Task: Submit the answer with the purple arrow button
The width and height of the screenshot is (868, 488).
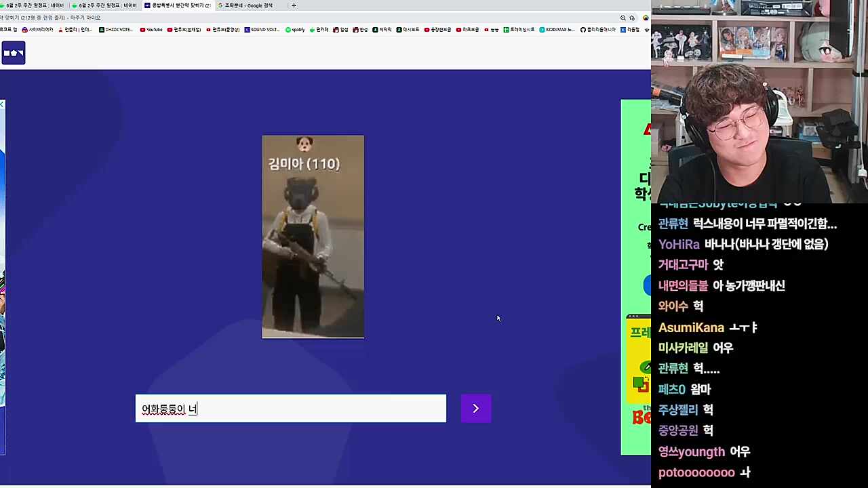Action: point(475,408)
